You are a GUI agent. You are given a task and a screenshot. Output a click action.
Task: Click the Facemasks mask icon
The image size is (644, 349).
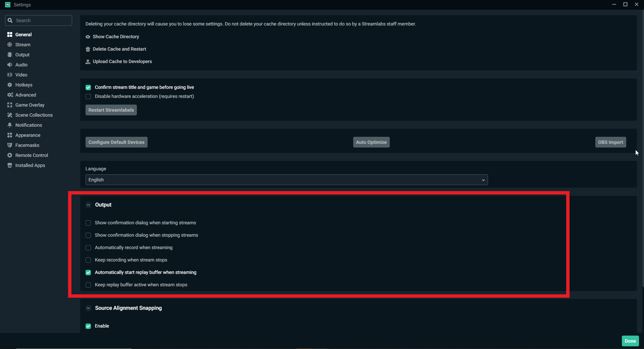10,145
